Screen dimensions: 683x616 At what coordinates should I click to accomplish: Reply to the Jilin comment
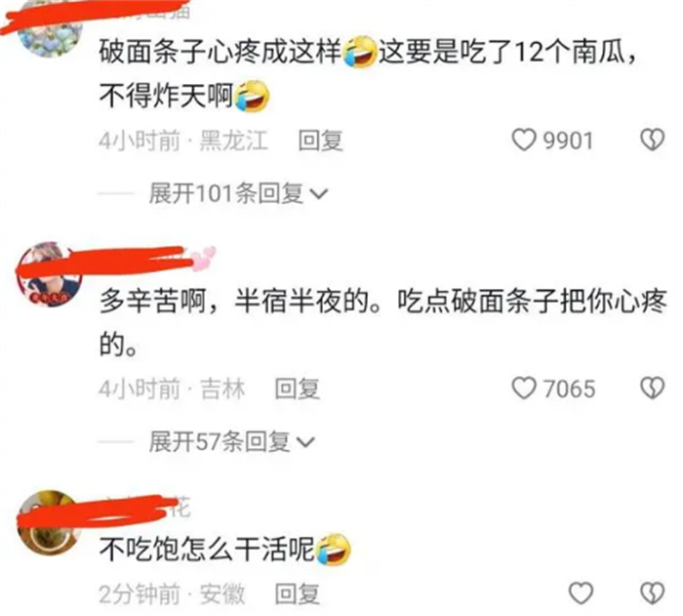pos(297,389)
